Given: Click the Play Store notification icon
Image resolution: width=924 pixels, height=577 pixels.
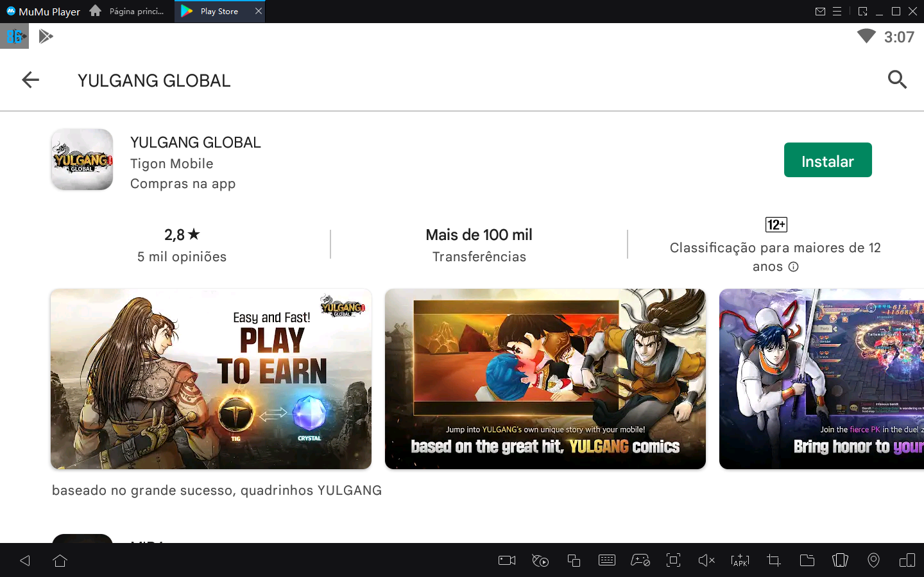Looking at the screenshot, I should [x=46, y=37].
